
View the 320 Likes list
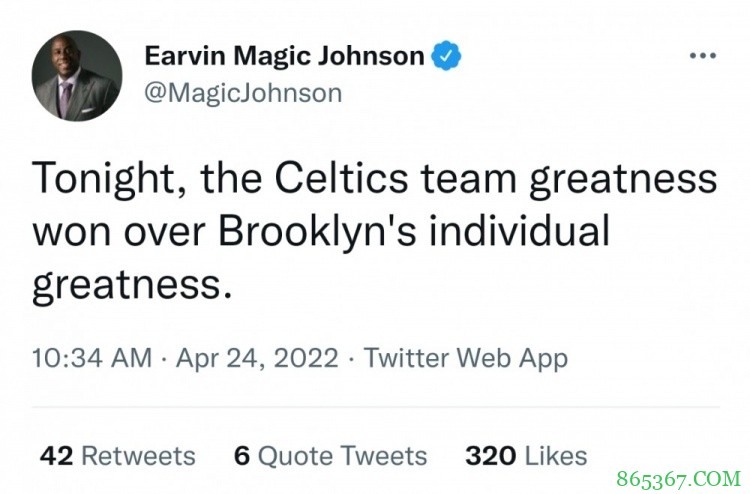pyautogui.click(x=526, y=456)
